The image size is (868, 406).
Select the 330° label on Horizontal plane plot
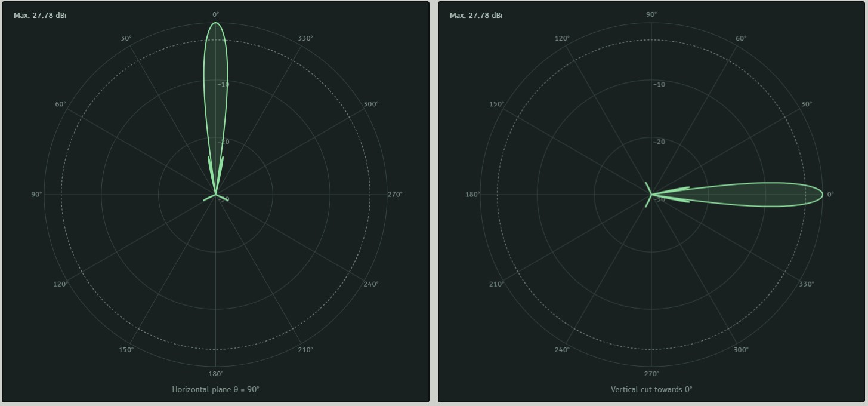click(305, 38)
